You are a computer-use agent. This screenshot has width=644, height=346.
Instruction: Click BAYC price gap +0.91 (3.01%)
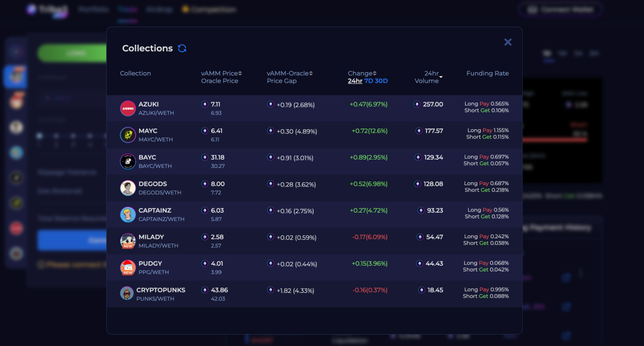(x=295, y=158)
